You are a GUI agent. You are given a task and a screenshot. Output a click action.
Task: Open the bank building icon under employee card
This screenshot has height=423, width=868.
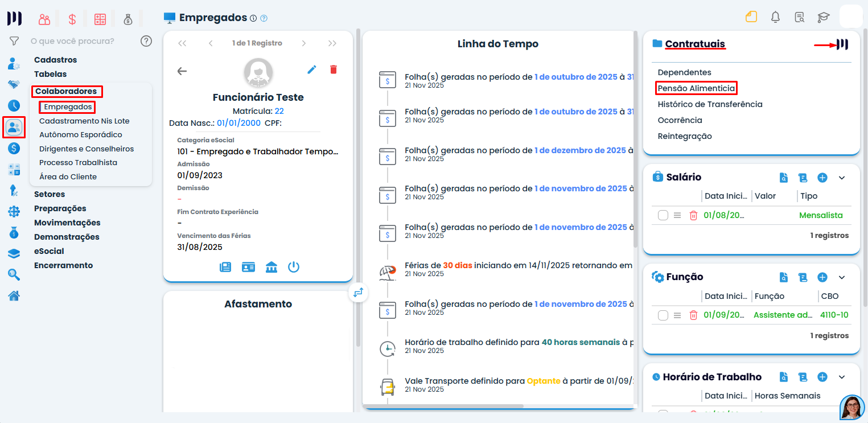271,267
